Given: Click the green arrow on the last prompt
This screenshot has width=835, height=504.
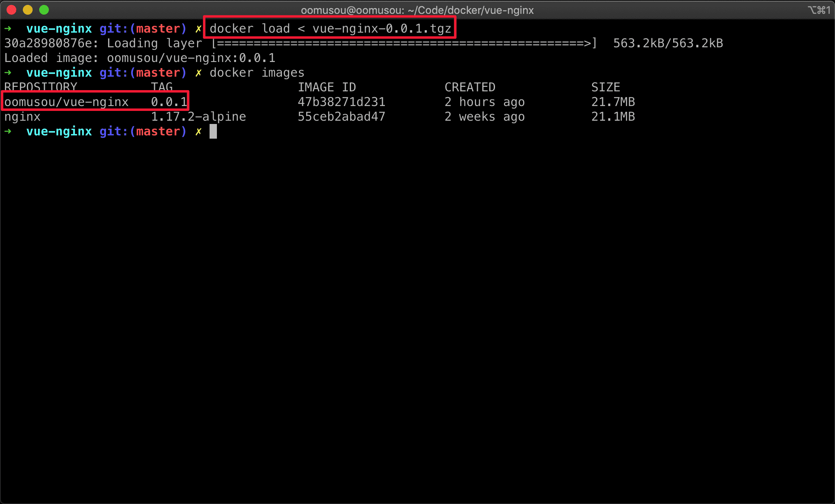Looking at the screenshot, I should pyautogui.click(x=8, y=131).
